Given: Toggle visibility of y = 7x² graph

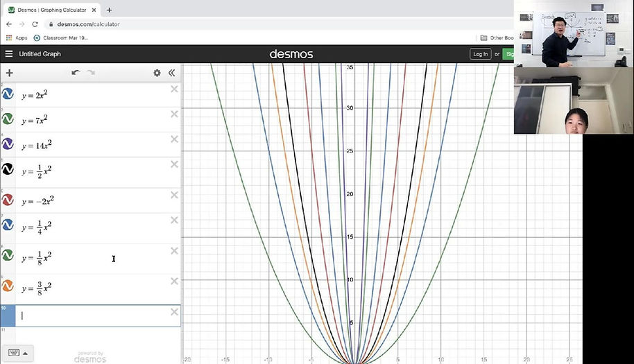Looking at the screenshot, I should coord(8,119).
